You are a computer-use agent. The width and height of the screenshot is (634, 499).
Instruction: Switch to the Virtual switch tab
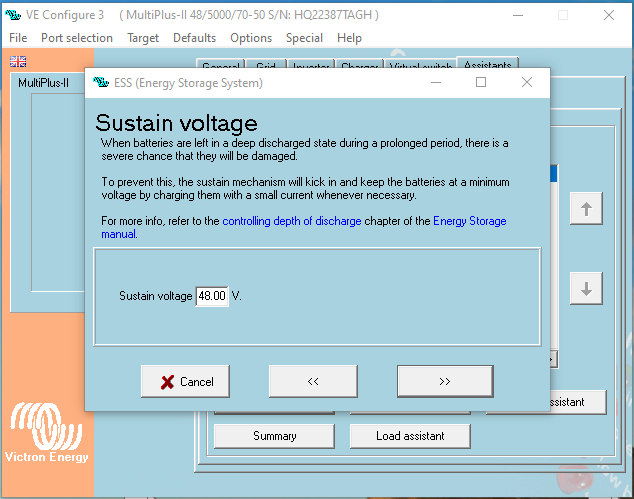421,63
